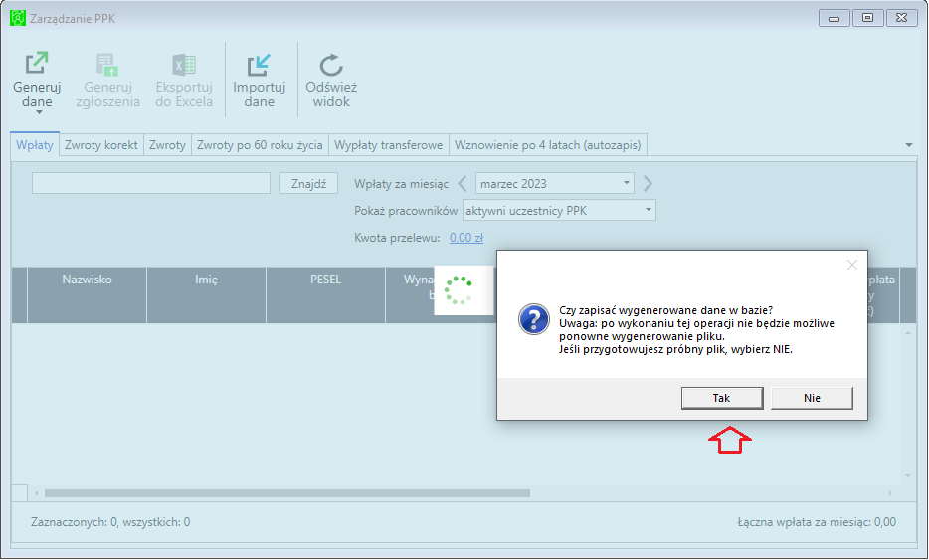Click the Generuj zgłoszenia icon

coord(107,64)
